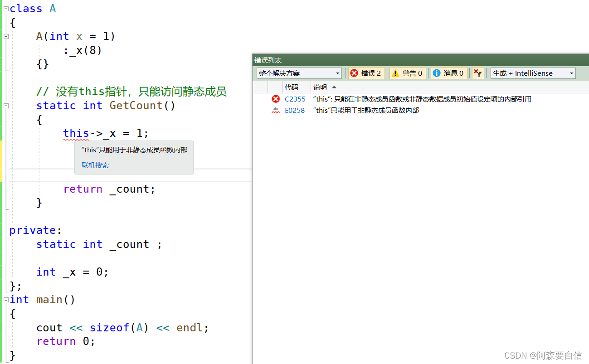Viewport: 589px width, 364px height.
Task: Click the red X icon in 错误 2 button
Action: coord(354,73)
